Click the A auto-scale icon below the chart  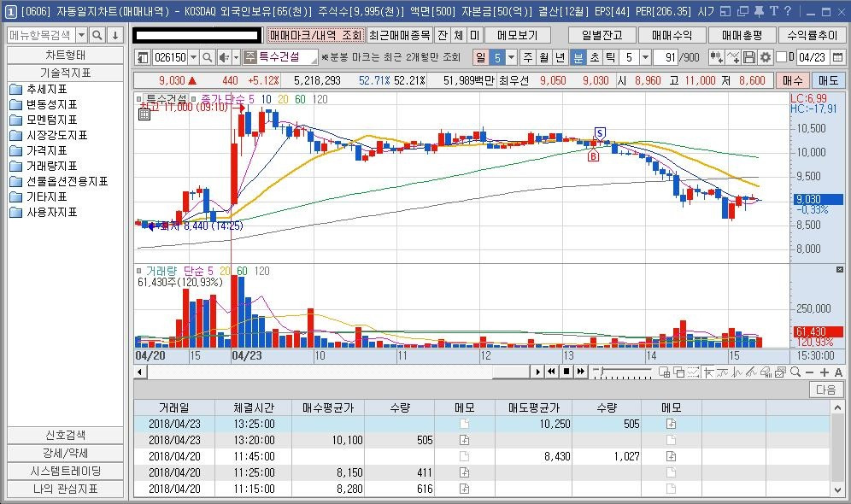click(838, 372)
